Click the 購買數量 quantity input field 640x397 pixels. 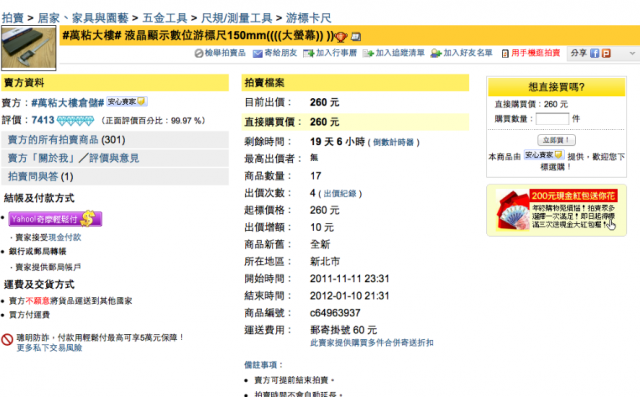click(x=552, y=119)
